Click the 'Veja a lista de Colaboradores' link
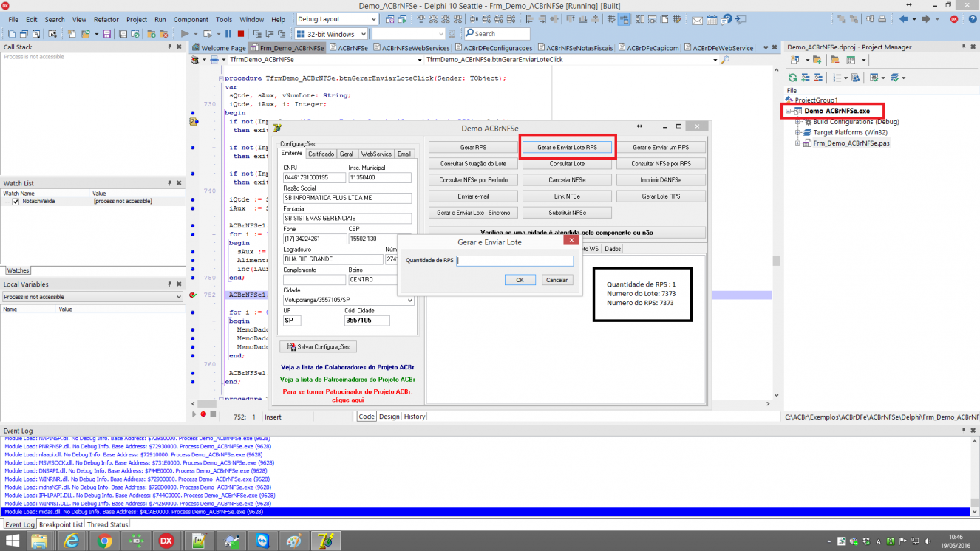The image size is (980, 551). 347,367
